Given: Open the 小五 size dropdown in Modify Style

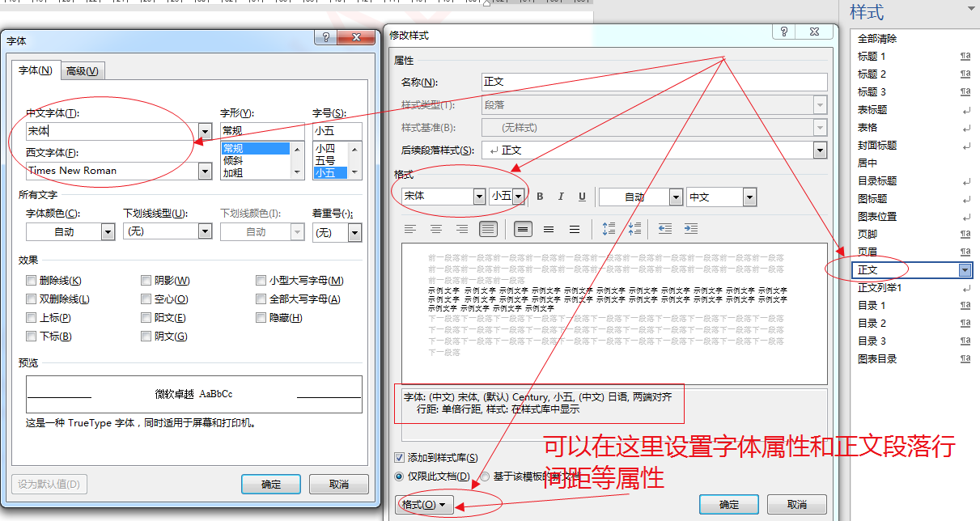Looking at the screenshot, I should coord(518,197).
